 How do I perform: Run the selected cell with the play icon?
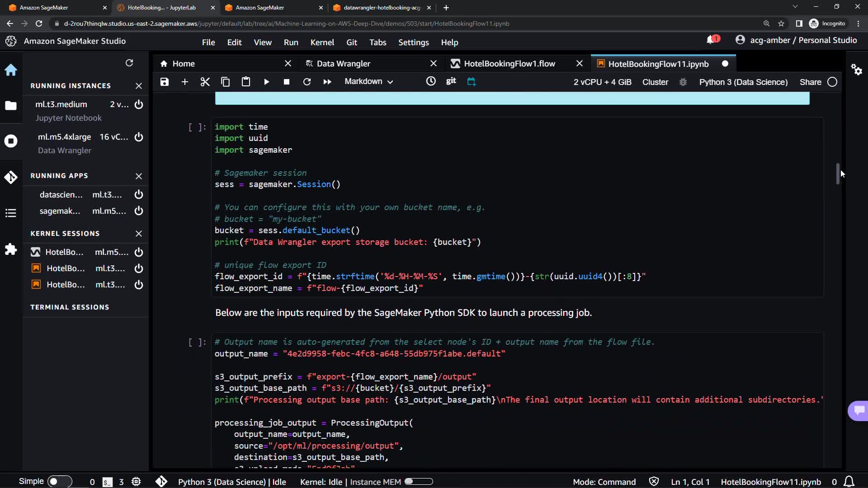coord(266,82)
